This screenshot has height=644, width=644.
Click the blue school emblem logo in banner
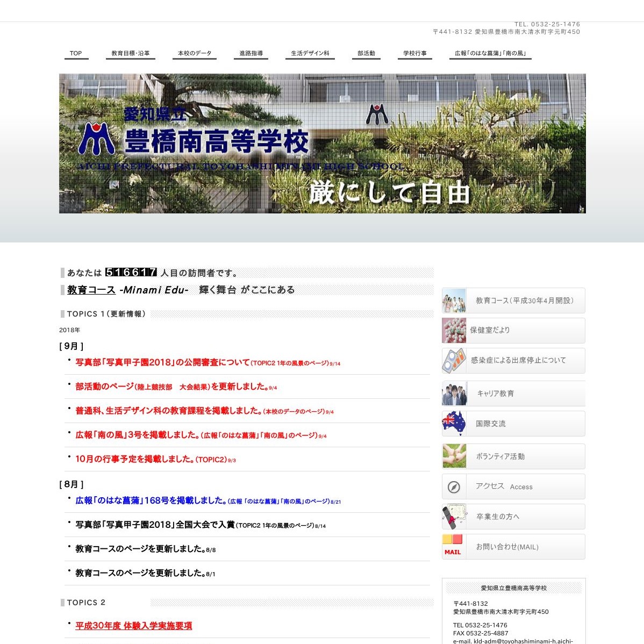[97, 138]
